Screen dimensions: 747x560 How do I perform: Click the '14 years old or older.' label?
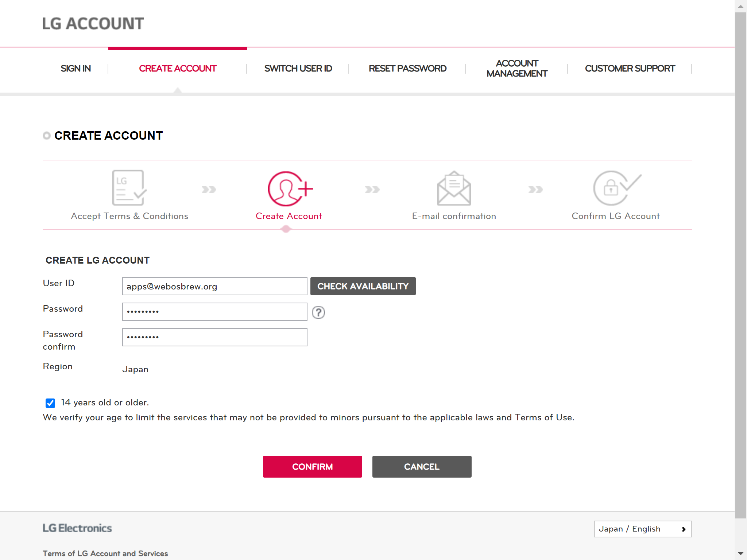coord(105,402)
